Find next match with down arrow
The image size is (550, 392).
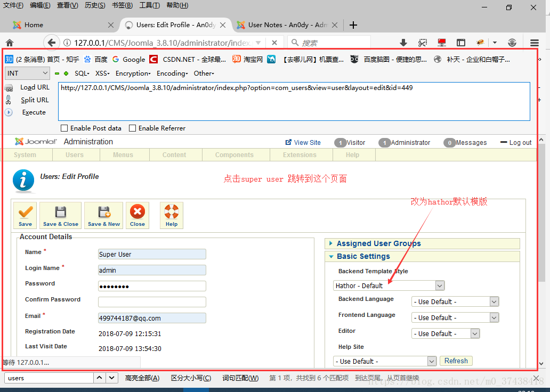[111, 378]
